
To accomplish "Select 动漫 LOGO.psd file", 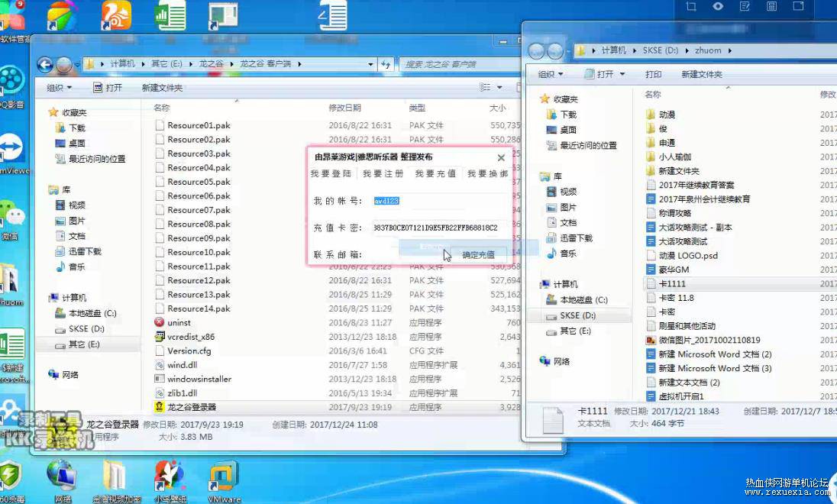I will (688, 256).
